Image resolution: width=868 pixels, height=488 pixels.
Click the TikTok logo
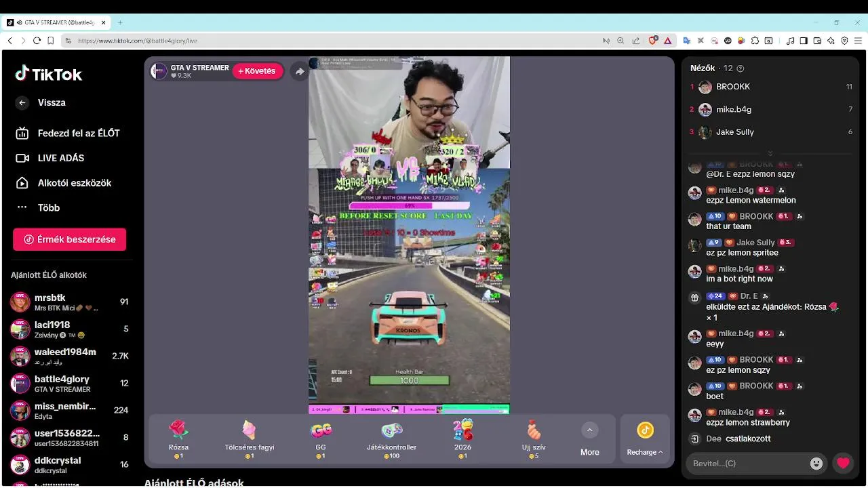point(49,74)
